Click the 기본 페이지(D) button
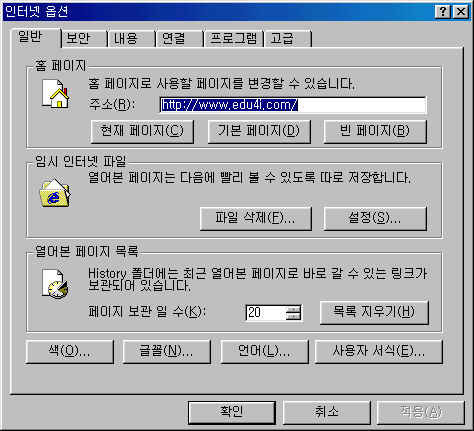474x431 pixels. click(259, 132)
